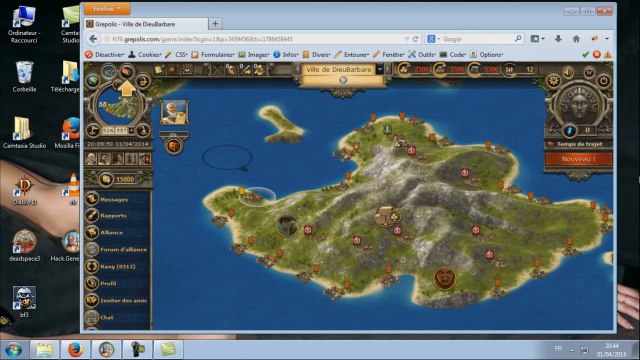Click the stone resource counter icon
The width and height of the screenshot is (640, 360).
[440, 69]
